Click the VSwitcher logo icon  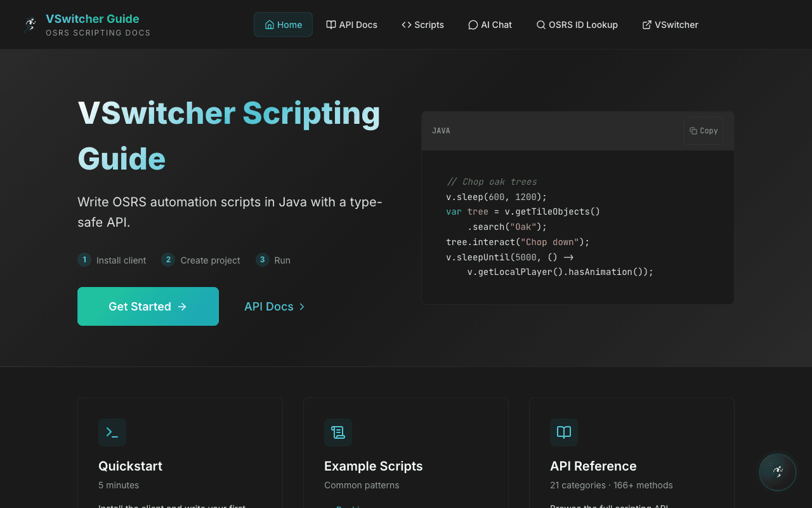[29, 24]
